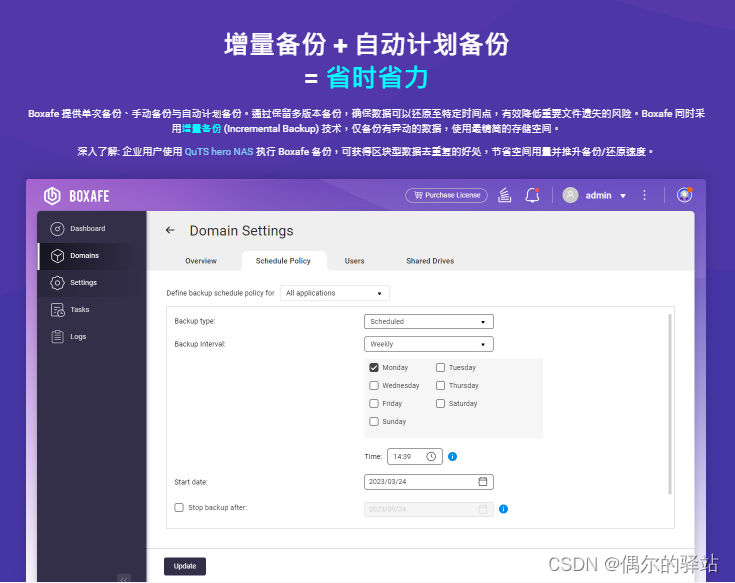Click the 'Backup interval:' label
The width and height of the screenshot is (735, 583).
click(x=200, y=344)
